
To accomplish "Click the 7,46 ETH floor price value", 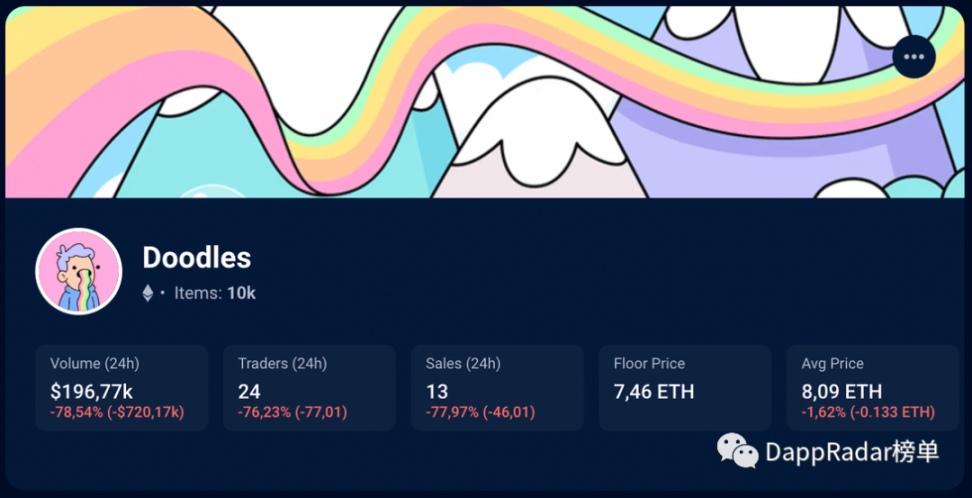I will click(654, 392).
